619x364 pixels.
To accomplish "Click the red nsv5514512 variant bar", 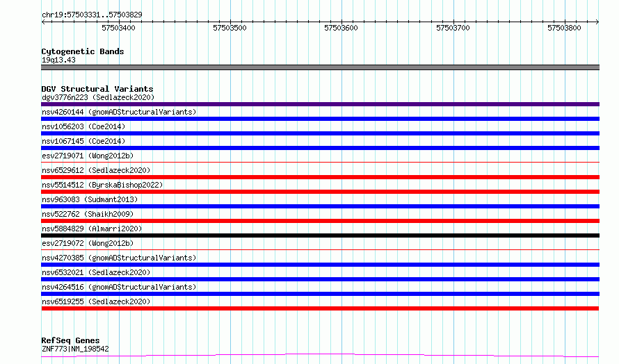I will tap(320, 192).
